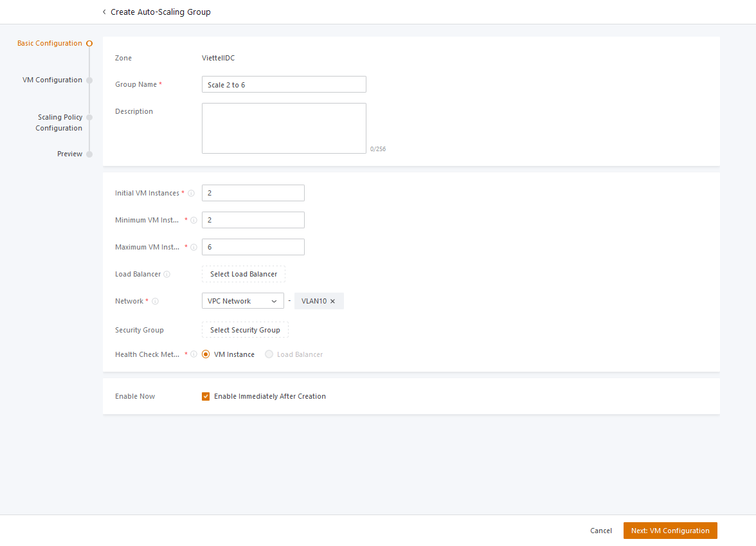Click Select Load Balancer button

pyautogui.click(x=244, y=275)
